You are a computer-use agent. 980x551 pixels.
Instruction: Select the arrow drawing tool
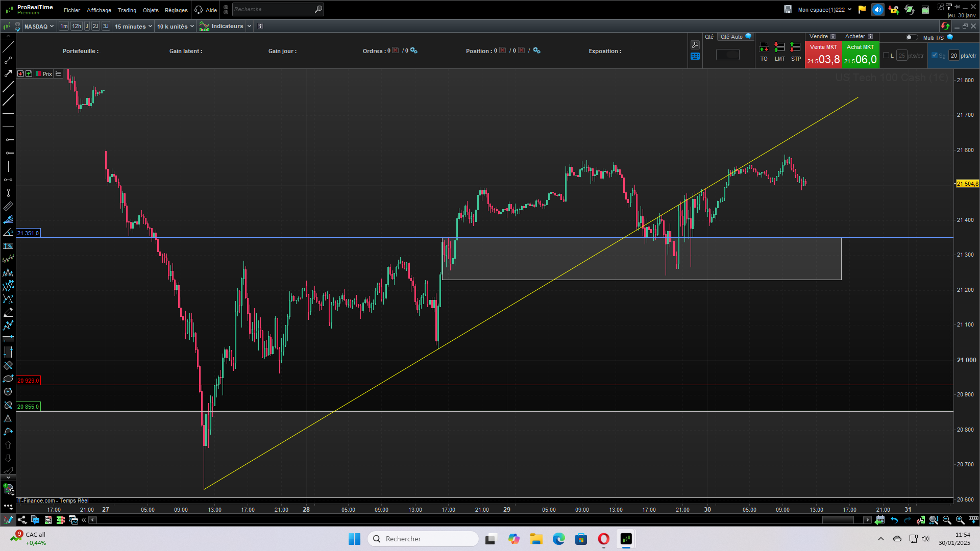[8, 73]
